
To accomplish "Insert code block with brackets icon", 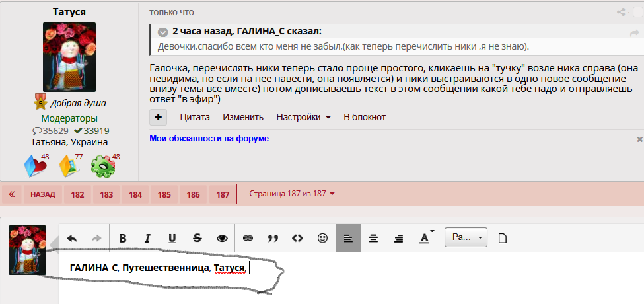I will click(x=297, y=238).
